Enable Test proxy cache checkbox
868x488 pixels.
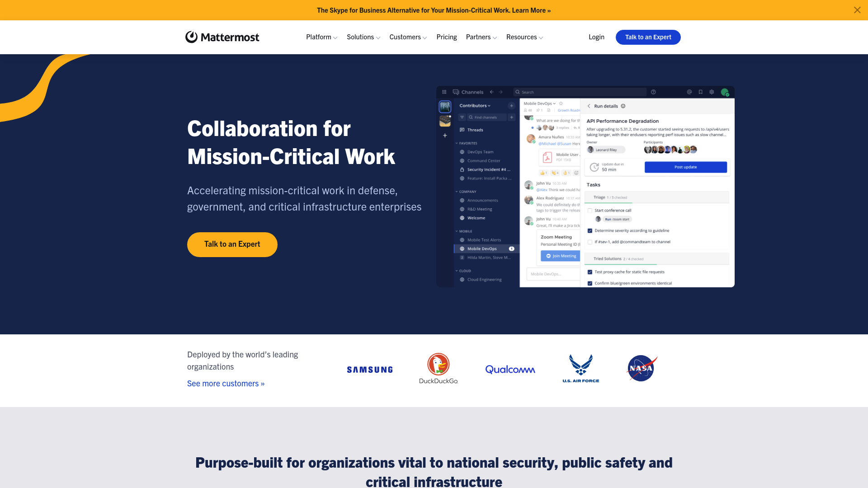click(590, 272)
